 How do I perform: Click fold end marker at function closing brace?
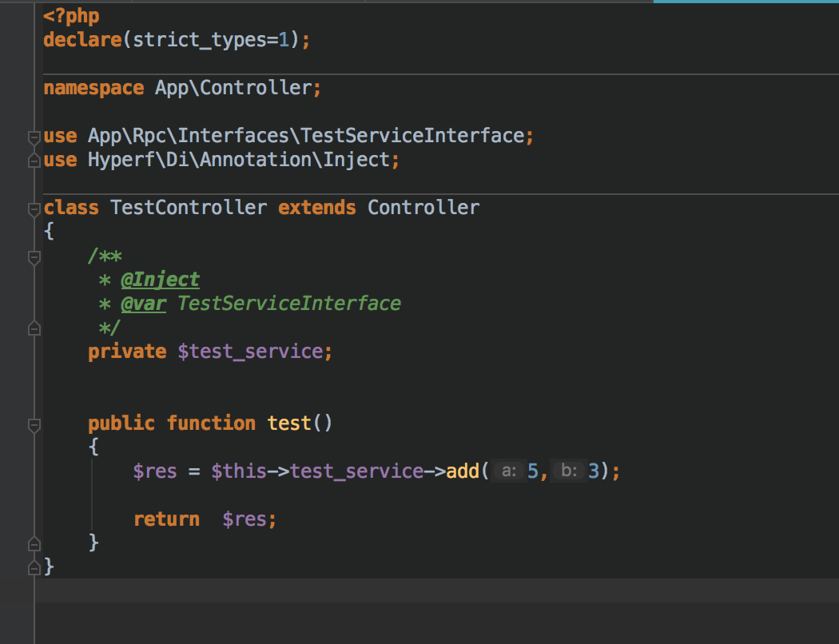(x=34, y=544)
